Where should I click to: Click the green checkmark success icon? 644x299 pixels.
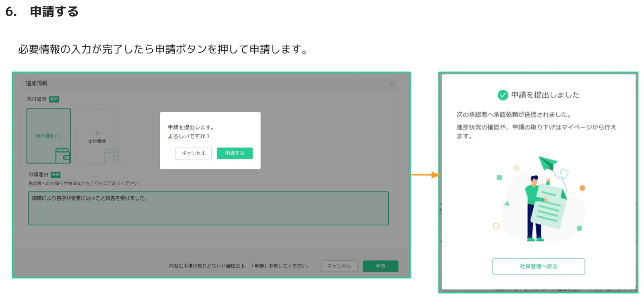(503, 95)
